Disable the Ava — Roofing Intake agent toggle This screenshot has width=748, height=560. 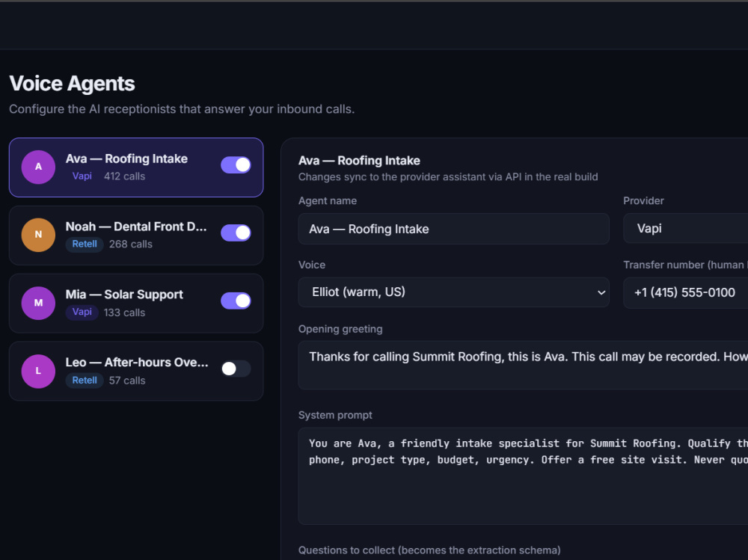tap(236, 165)
